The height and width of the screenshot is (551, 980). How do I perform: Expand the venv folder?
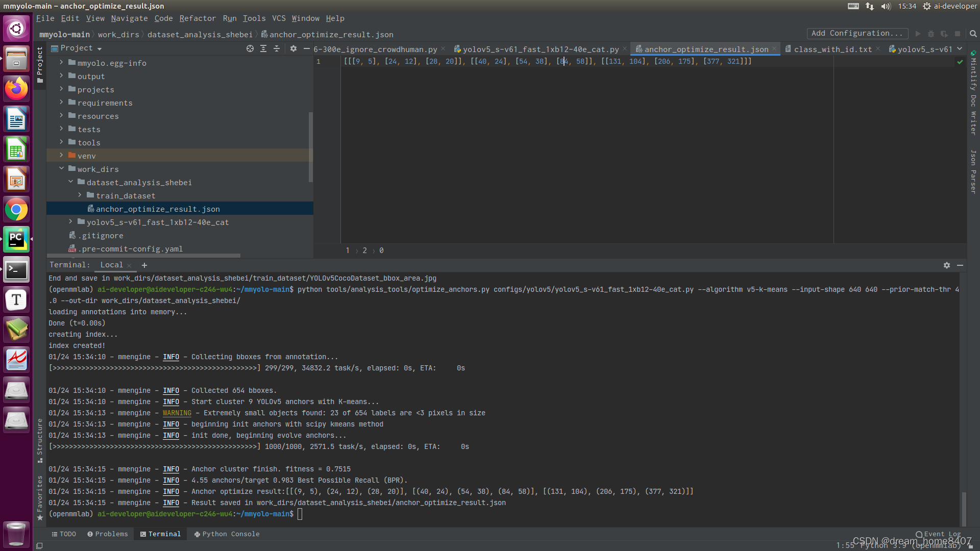coord(62,155)
